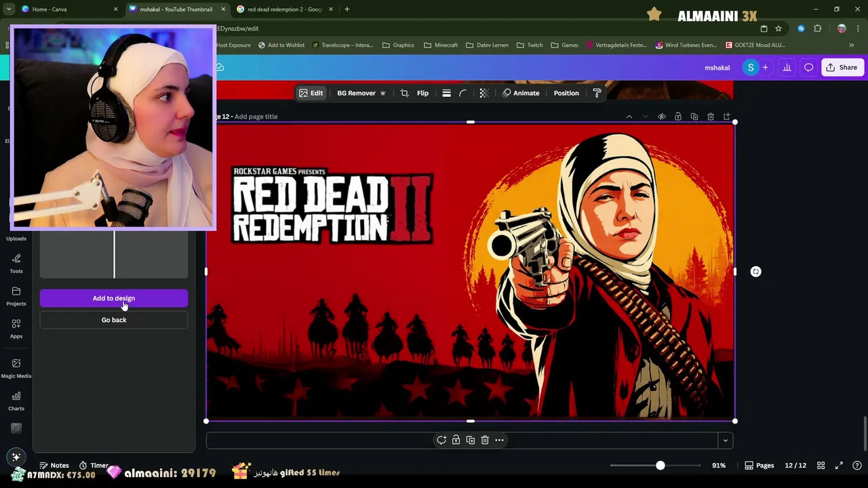The height and width of the screenshot is (488, 868).
Task: Open the Twitch bookmarks folder
Action: tap(529, 45)
